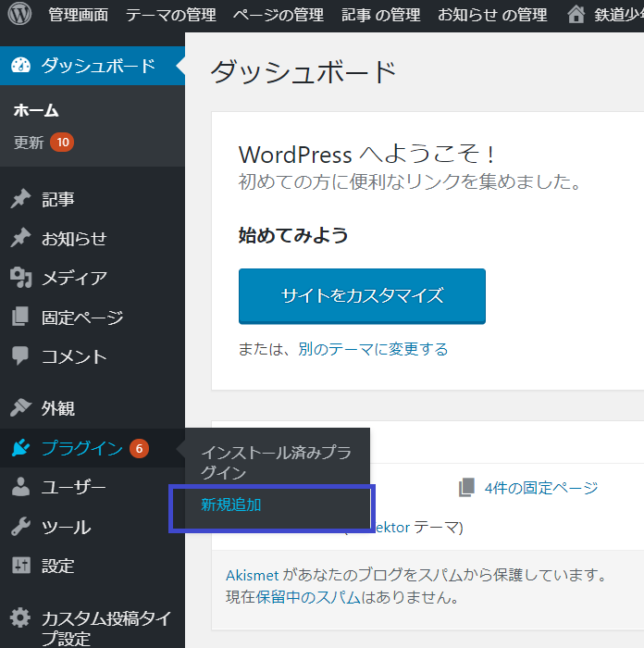The image size is (644, 648).
Task: Click the ダッシュボード page title
Action: [x=303, y=72]
